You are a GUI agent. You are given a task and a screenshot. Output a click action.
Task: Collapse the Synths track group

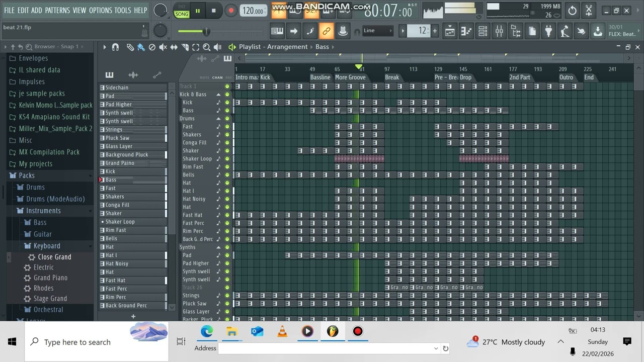click(x=218, y=247)
